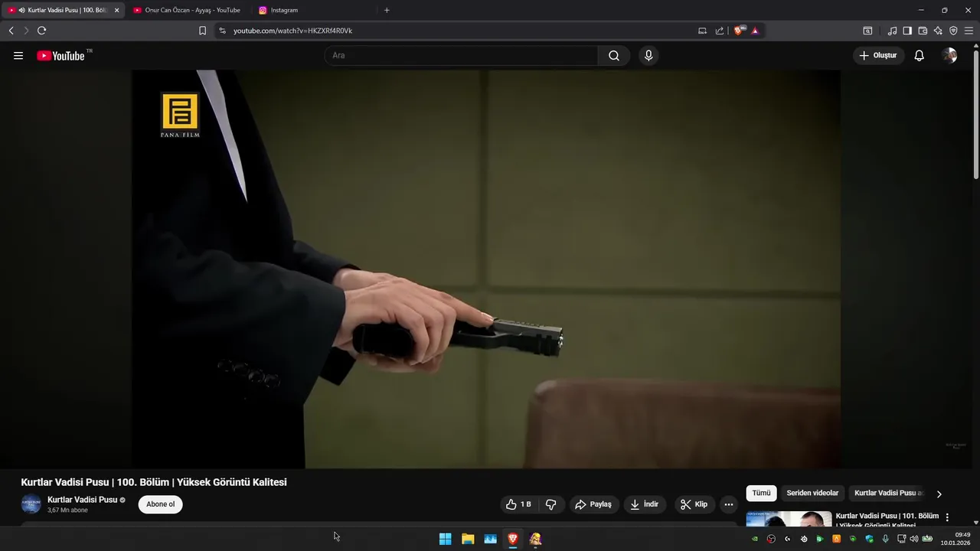Open more actions three-dot menu below video

point(729,504)
